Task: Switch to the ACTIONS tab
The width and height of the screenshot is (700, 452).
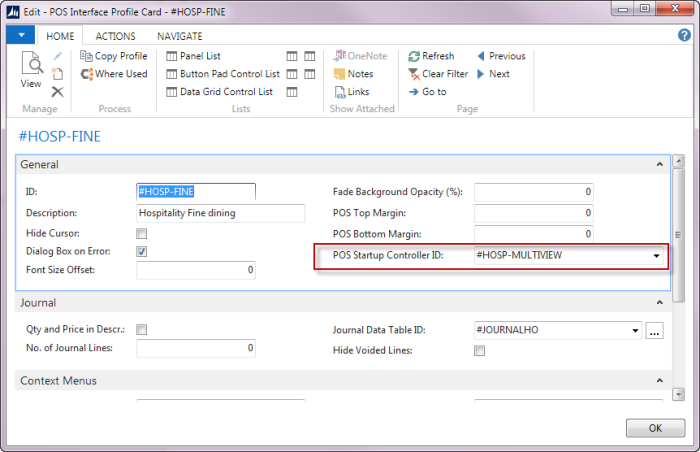Action: pyautogui.click(x=115, y=36)
